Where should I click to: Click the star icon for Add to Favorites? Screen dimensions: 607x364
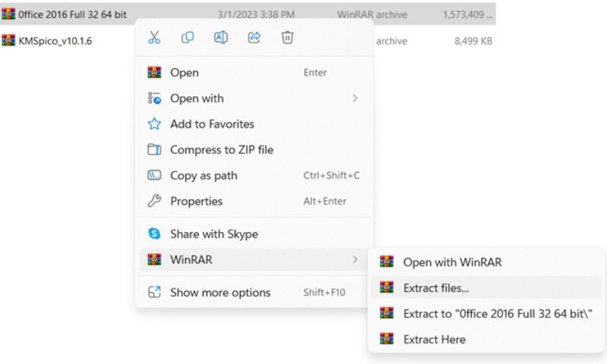tap(154, 124)
